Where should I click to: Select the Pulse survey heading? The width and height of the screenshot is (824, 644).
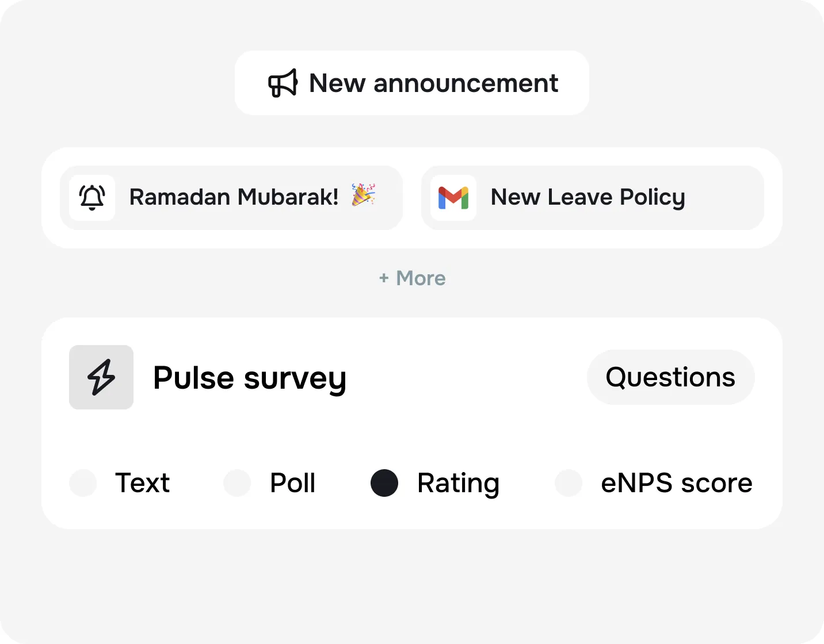250,378
